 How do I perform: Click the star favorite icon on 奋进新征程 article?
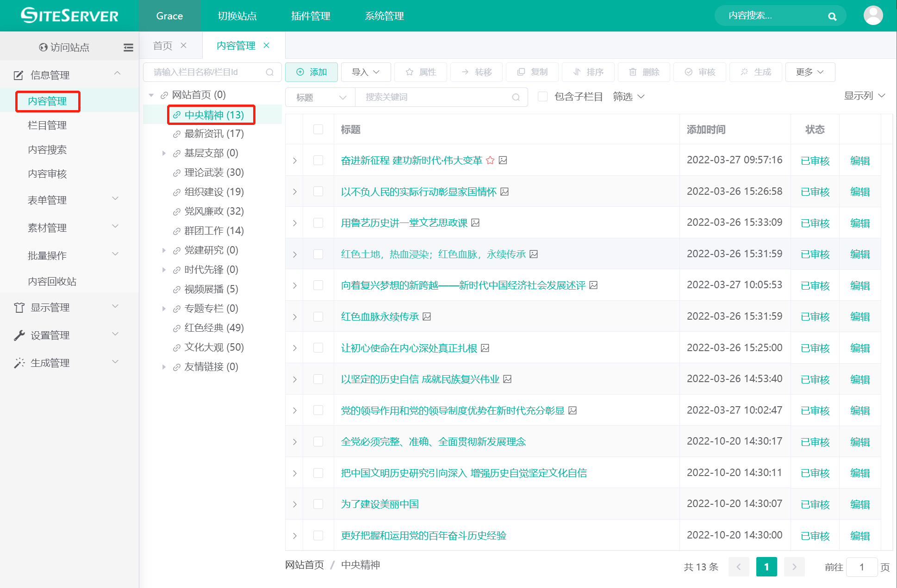pyautogui.click(x=491, y=161)
